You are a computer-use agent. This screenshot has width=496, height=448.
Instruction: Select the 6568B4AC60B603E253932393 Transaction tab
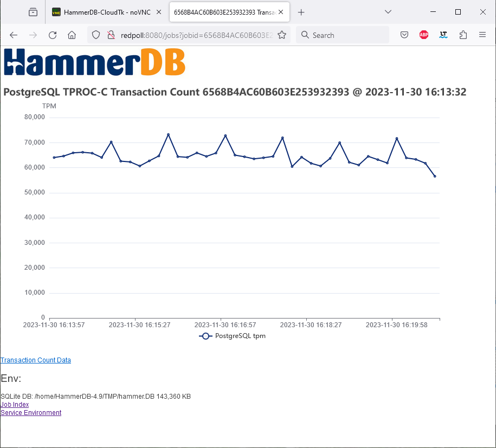pyautogui.click(x=229, y=12)
